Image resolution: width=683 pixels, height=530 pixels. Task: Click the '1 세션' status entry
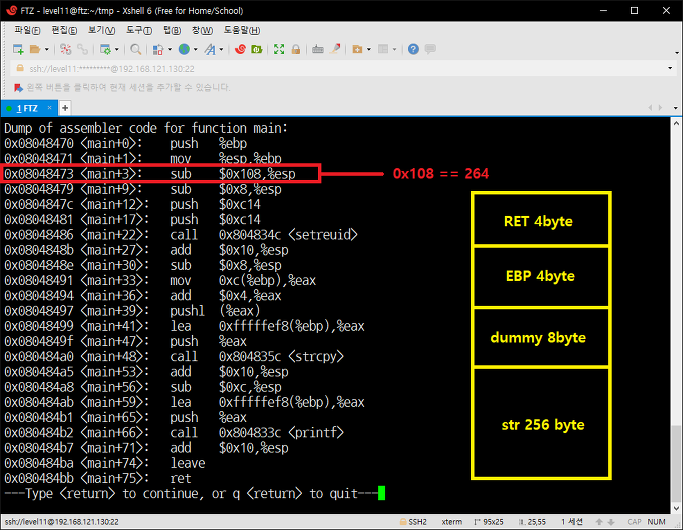[x=571, y=522]
